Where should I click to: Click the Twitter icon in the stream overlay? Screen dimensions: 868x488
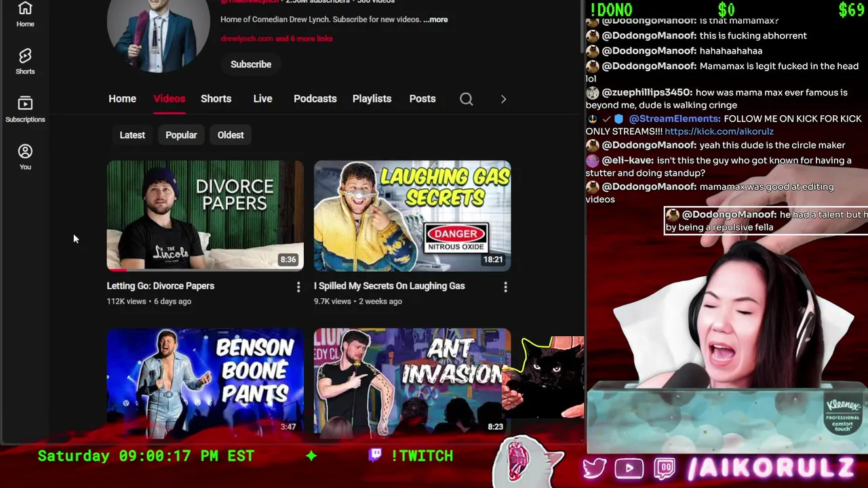point(595,468)
